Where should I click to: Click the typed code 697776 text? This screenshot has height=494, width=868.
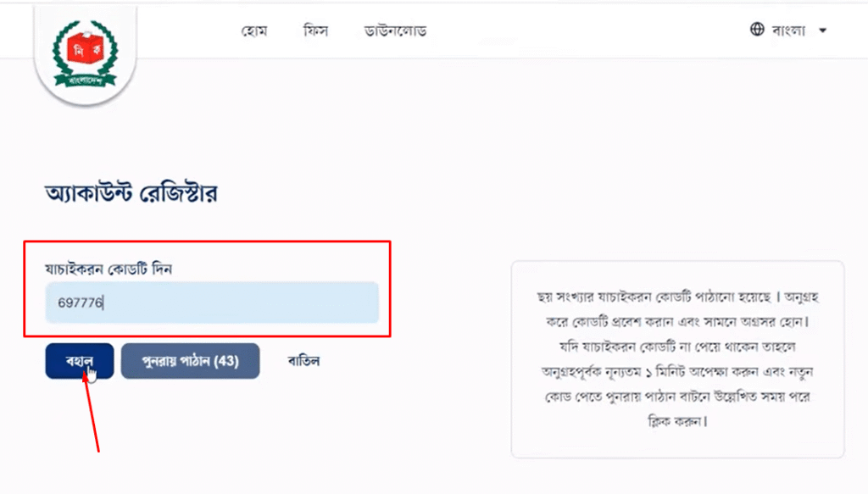81,303
